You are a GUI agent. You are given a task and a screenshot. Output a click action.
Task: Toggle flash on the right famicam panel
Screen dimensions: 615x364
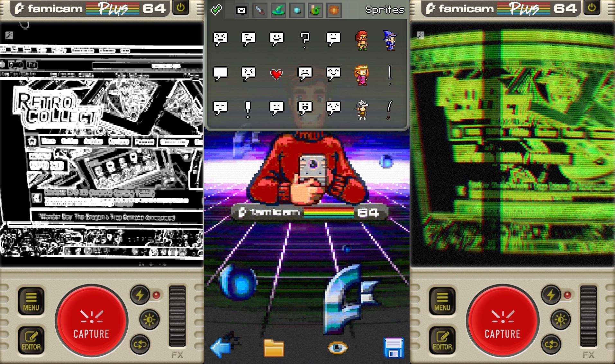tap(551, 295)
